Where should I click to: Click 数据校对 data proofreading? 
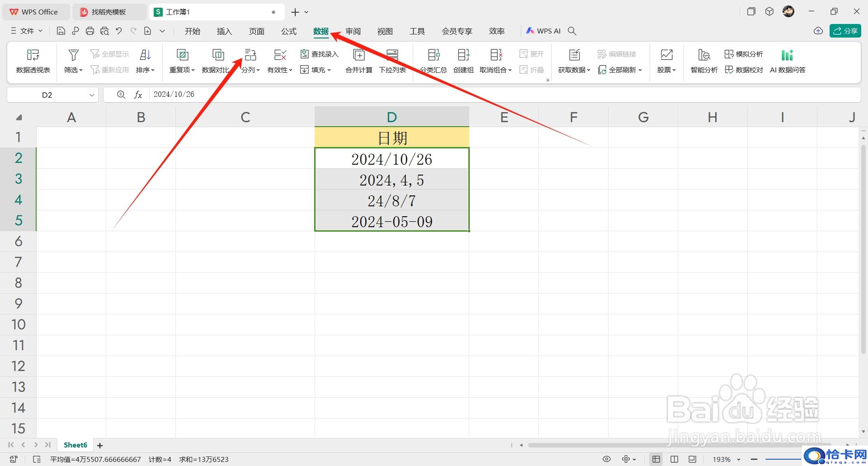click(x=744, y=70)
